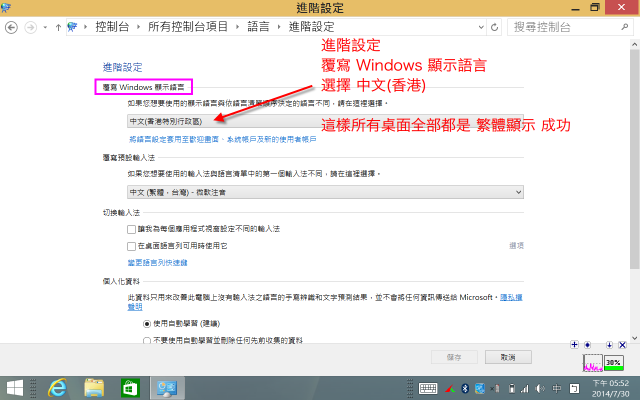Select 進階設定 breadcrumb segment

[x=311, y=27]
